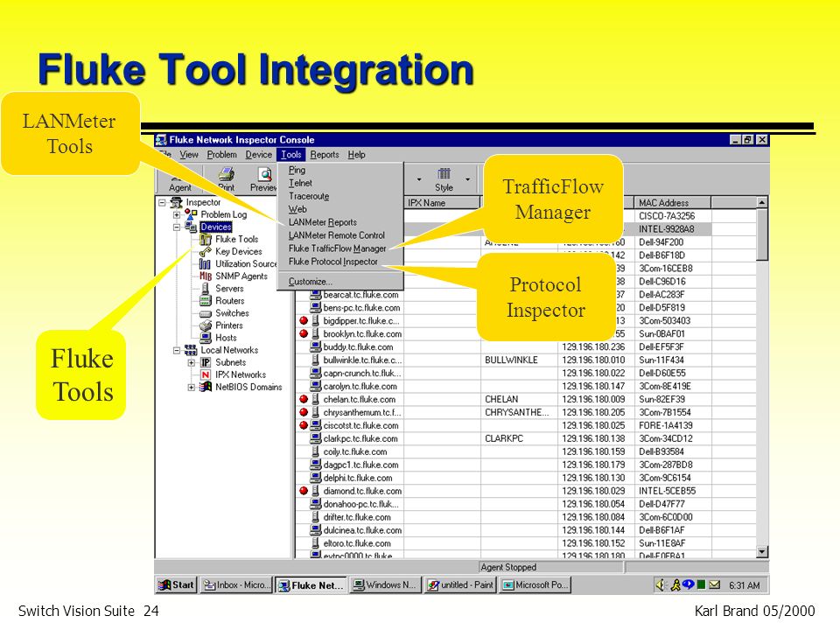Select the Devices tree icon
The width and height of the screenshot is (840, 630).
tap(191, 227)
